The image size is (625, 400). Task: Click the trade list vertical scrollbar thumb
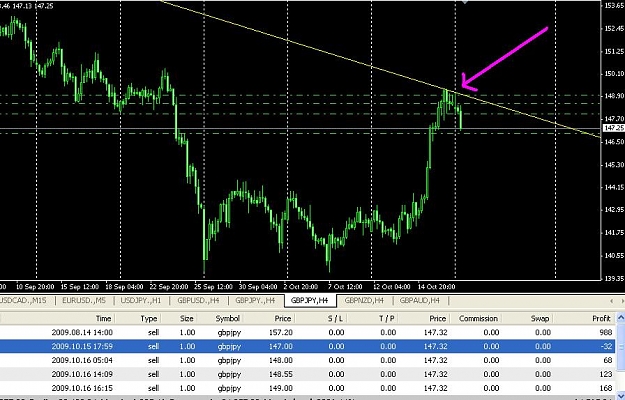click(621, 347)
